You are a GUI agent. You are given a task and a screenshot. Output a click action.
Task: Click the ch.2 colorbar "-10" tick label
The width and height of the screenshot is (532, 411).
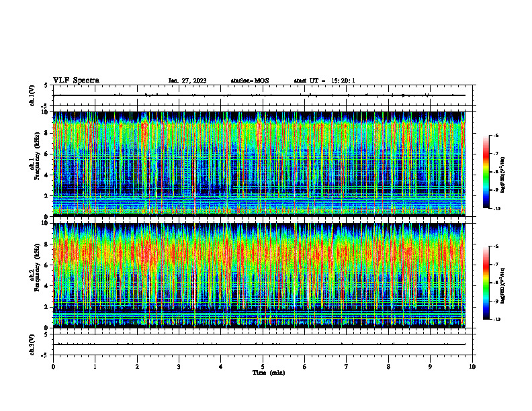pyautogui.click(x=496, y=320)
